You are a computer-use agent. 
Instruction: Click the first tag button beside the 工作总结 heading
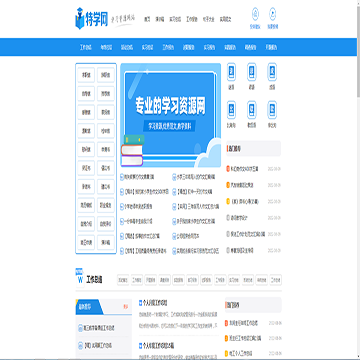point(123,280)
